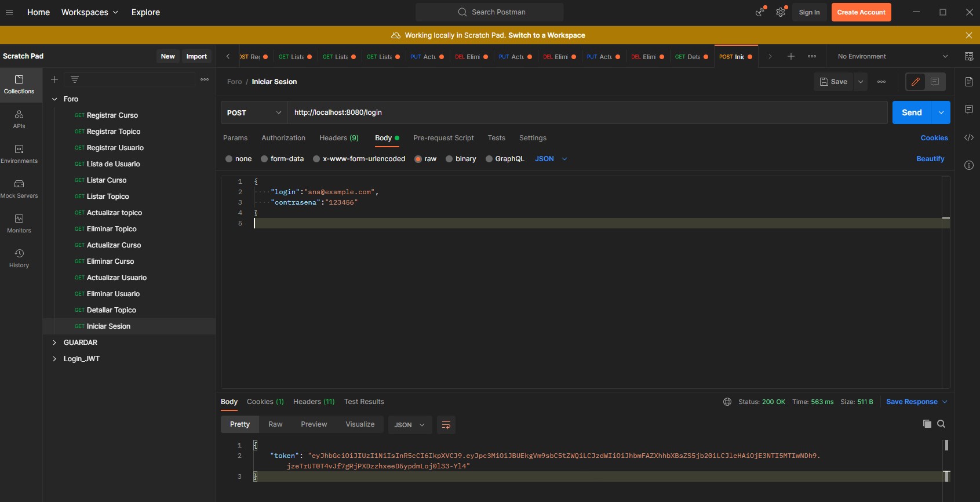This screenshot has height=502, width=980.
Task: Switch to the Headers (9) request tab
Action: pos(339,138)
